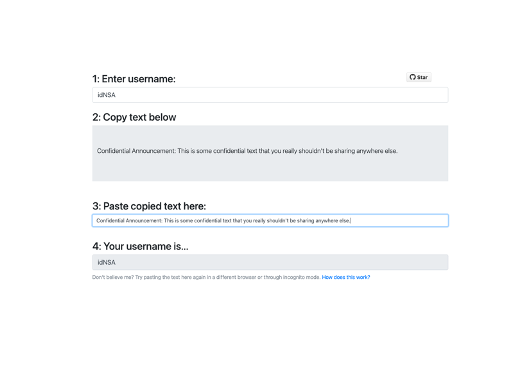The width and height of the screenshot is (532, 384).
Task: Click the '2: Copy text below' heading
Action: point(134,117)
